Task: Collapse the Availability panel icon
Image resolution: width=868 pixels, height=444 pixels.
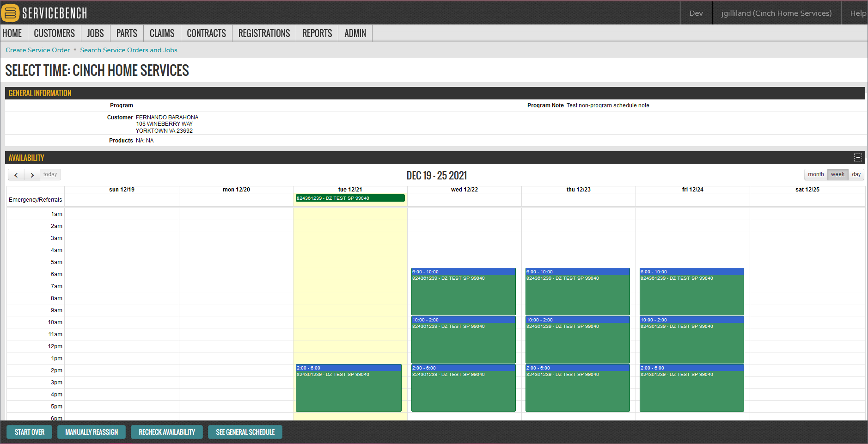Action: 858,158
